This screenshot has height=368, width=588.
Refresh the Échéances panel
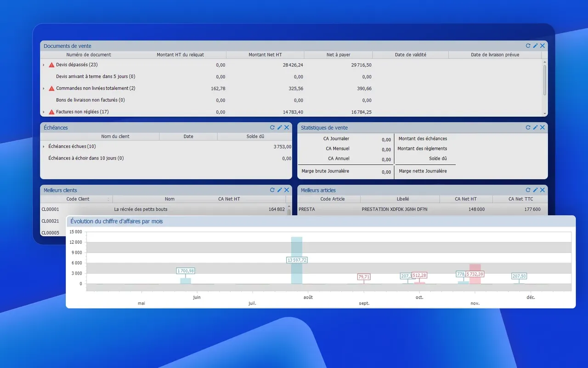click(x=272, y=127)
